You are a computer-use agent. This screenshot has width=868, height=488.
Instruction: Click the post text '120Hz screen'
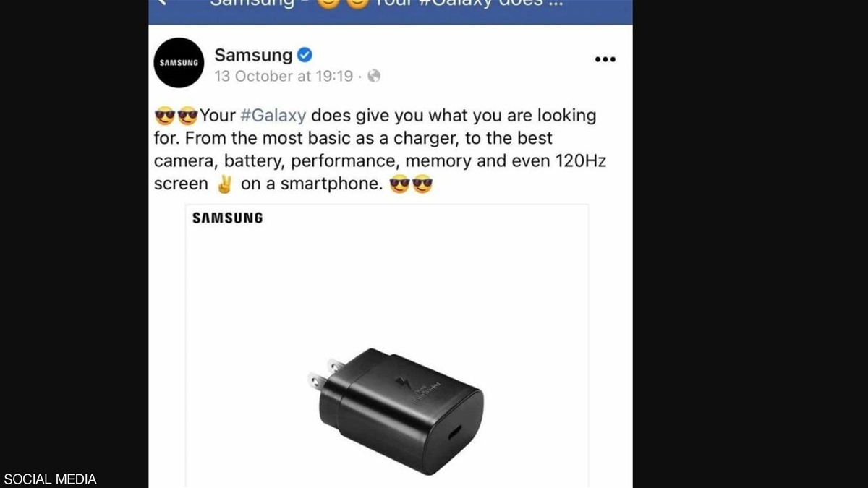point(380,172)
